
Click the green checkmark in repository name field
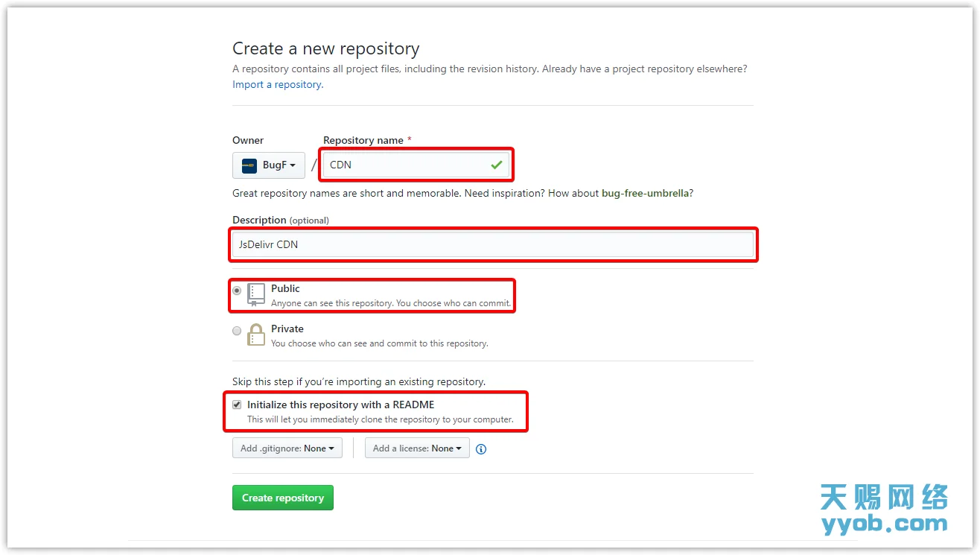[497, 165]
